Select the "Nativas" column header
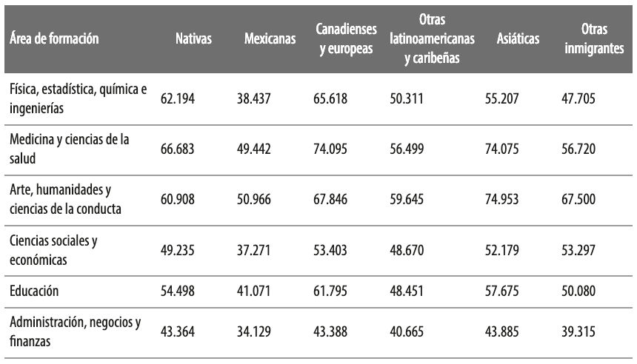Screen dimensions: 637x364 pyautogui.click(x=194, y=38)
